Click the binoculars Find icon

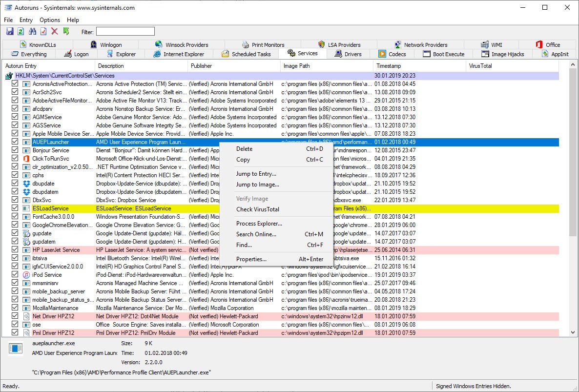pos(32,32)
